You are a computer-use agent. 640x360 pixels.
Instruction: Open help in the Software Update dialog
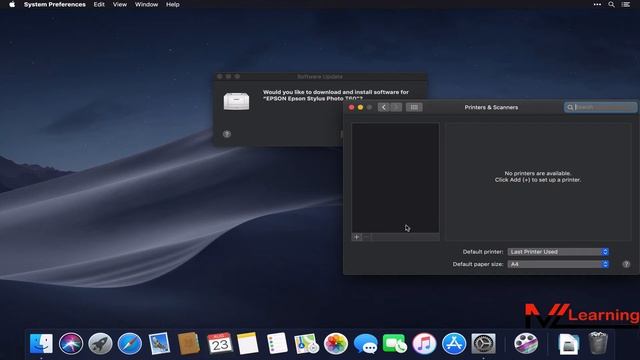(227, 134)
